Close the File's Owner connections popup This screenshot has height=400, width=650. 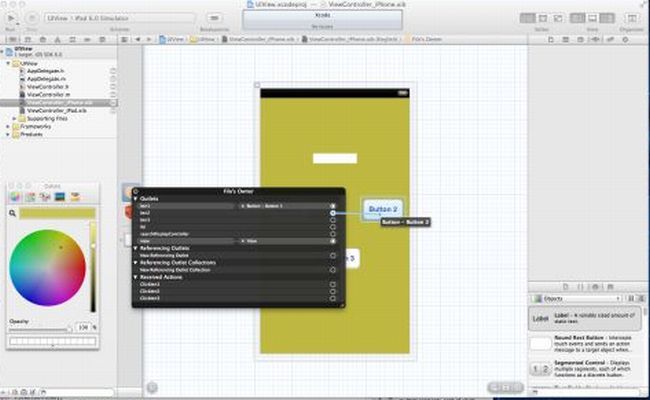coord(136,192)
